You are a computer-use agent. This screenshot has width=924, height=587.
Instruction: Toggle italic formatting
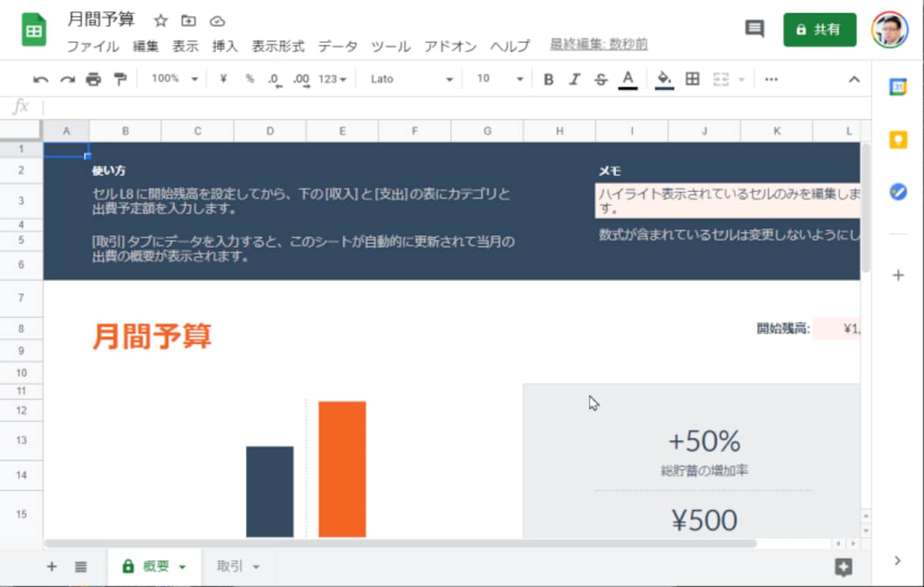pyautogui.click(x=574, y=79)
